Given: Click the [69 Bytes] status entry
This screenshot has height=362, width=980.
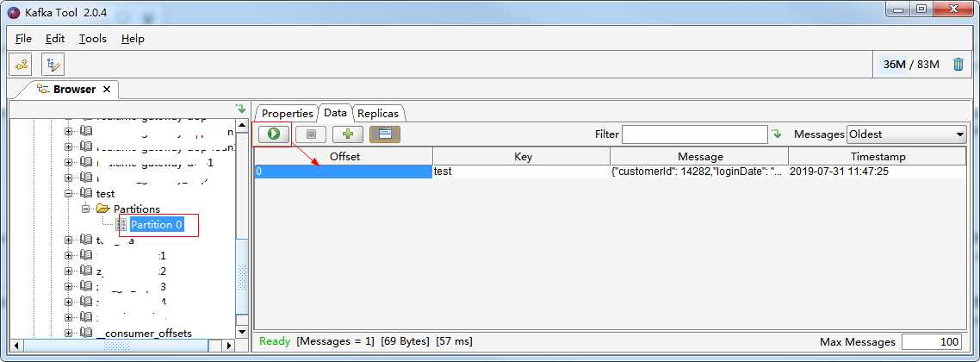Looking at the screenshot, I should coord(405,341).
